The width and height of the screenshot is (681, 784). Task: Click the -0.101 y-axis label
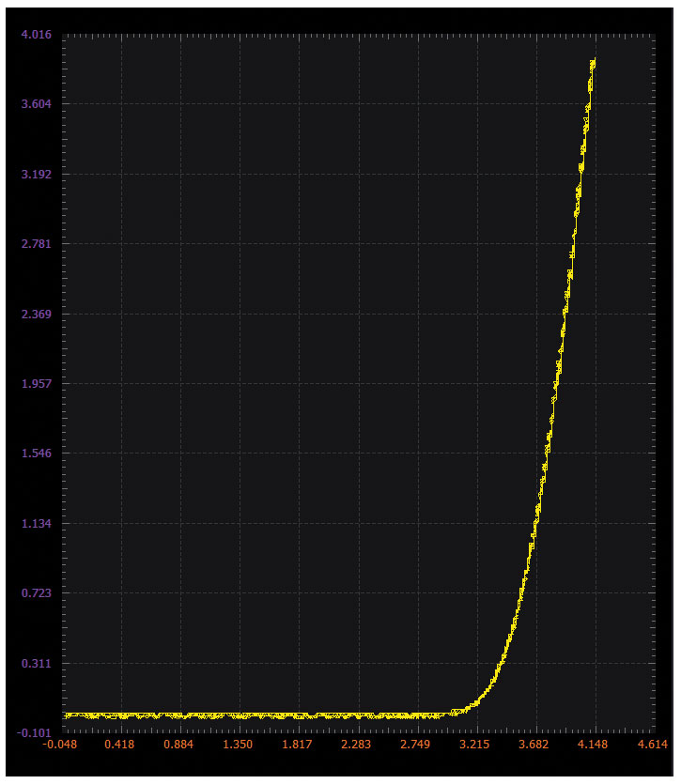click(x=34, y=733)
